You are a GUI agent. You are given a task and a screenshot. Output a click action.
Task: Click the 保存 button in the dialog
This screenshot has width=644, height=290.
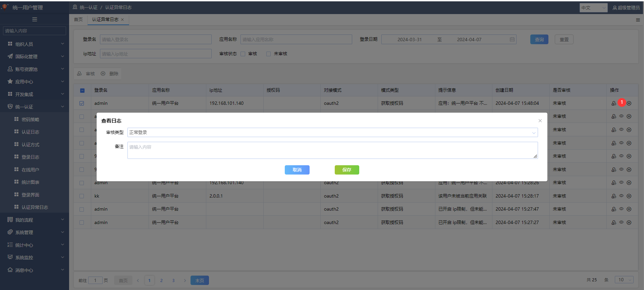coord(347,170)
